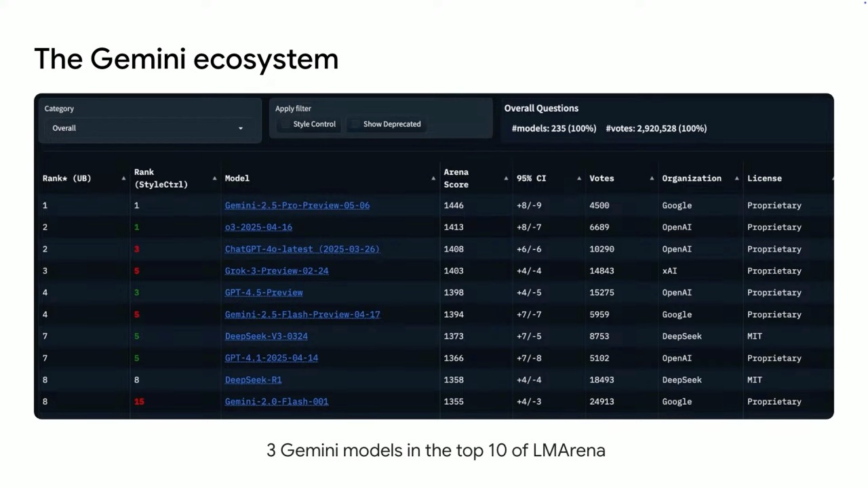868x488 pixels.
Task: Open the Gemini-2.5-Pro-Preview-05-06 model link
Action: tap(297, 205)
